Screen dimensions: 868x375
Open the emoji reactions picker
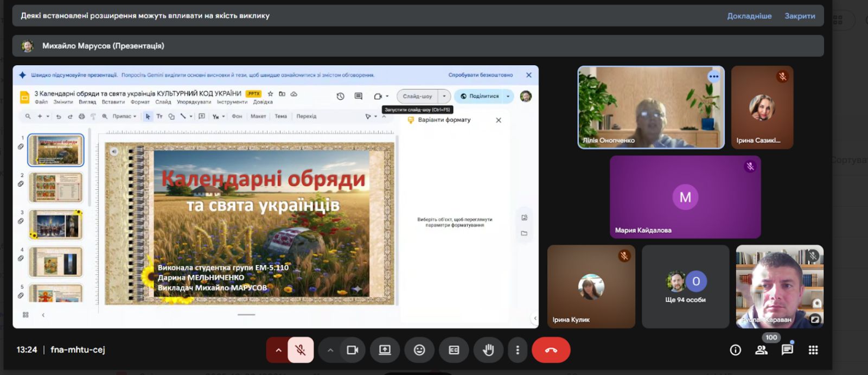tap(419, 350)
